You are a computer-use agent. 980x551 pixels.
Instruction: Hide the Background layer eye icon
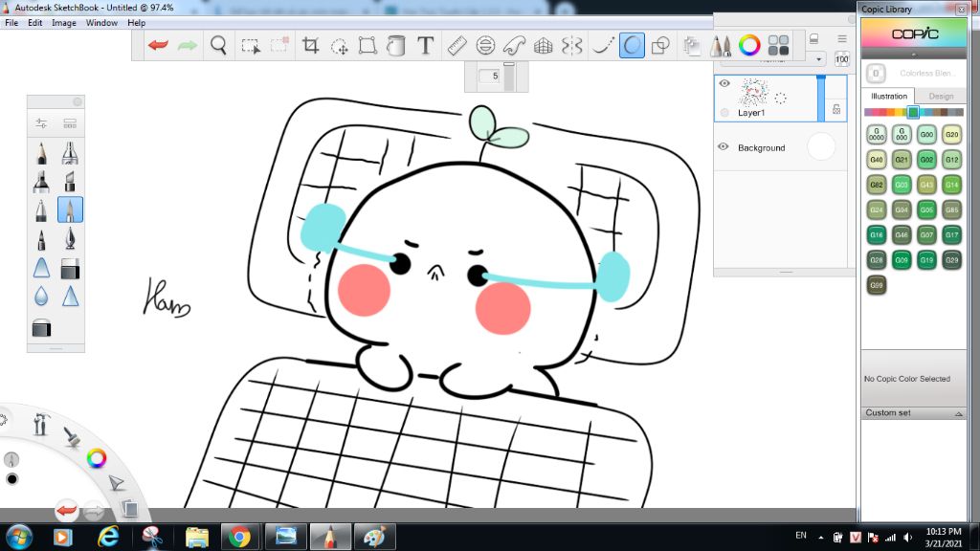724,146
